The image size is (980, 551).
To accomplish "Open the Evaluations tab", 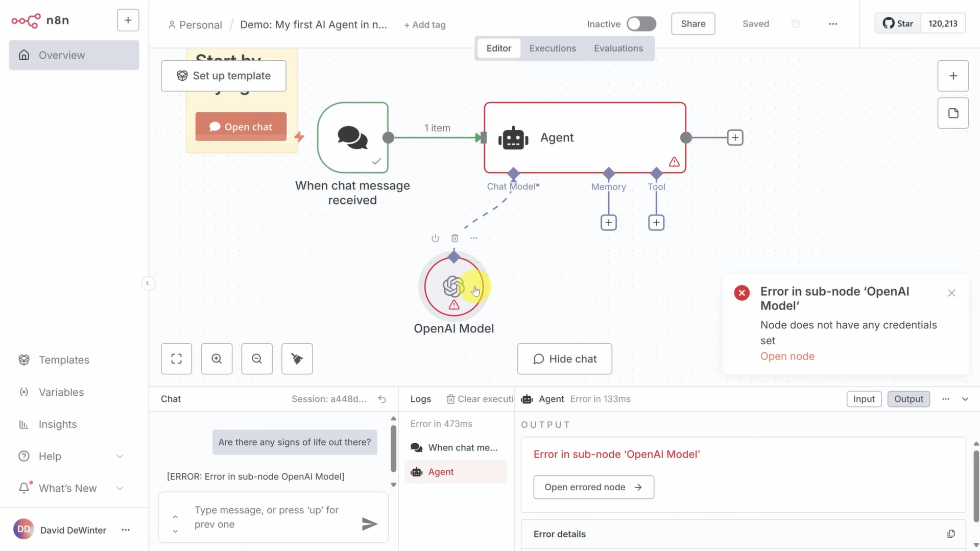I will (618, 48).
